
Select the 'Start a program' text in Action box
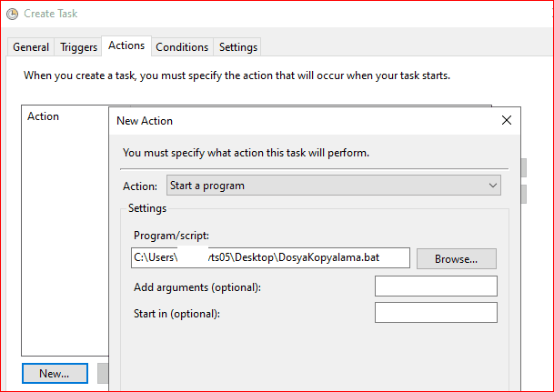click(207, 186)
